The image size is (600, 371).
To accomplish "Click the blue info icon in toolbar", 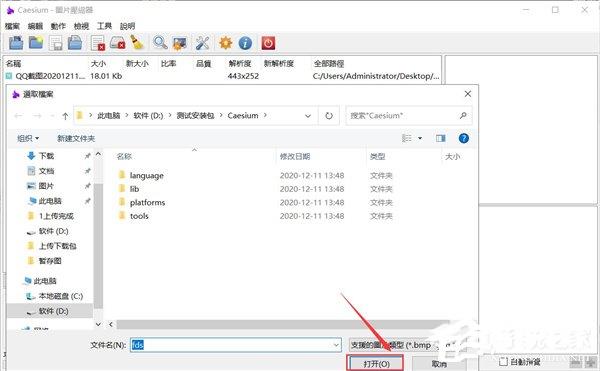I will coord(245,43).
